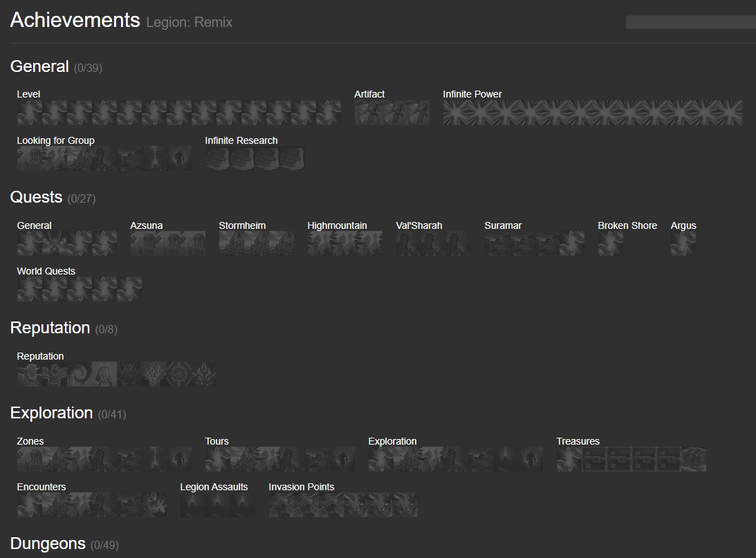
Task: Click the gray bar at top right
Action: [x=690, y=22]
